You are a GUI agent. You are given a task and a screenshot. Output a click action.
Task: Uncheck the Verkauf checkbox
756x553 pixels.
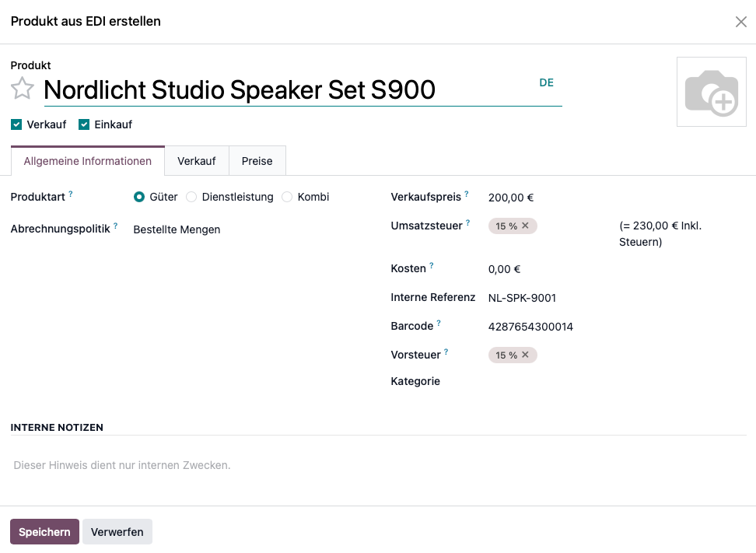point(16,124)
